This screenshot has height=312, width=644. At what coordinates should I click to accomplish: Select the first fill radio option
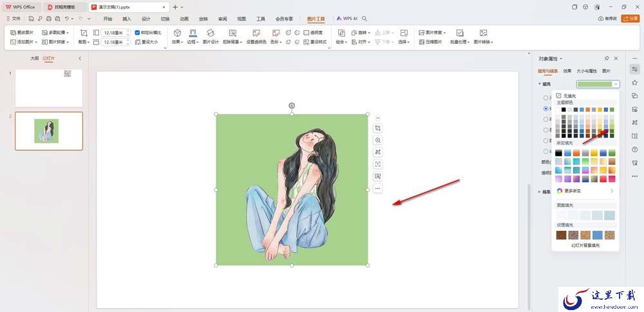[x=546, y=98]
